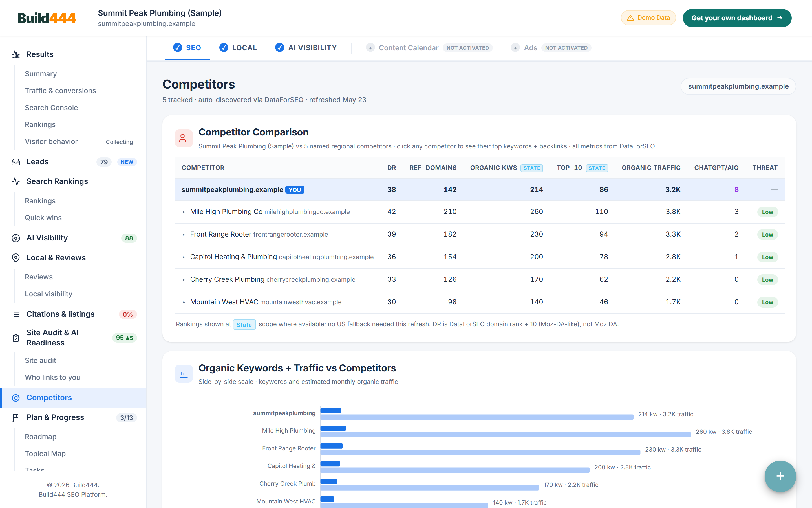Click the ORGANIC TRAFFIC column header
The height and width of the screenshot is (508, 812).
point(651,168)
